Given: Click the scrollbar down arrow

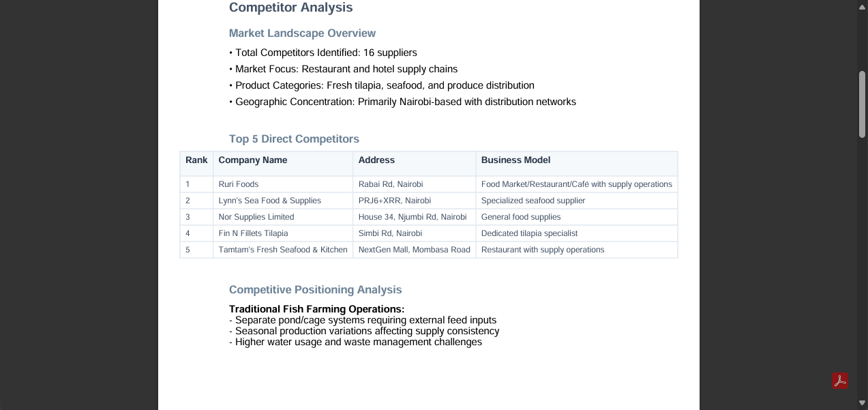Looking at the screenshot, I should click(x=863, y=403).
